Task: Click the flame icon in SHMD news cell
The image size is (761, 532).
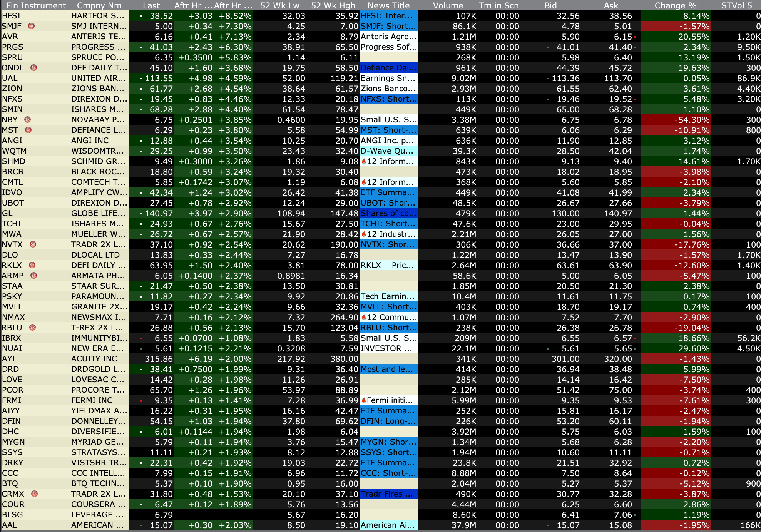Action: [363, 161]
